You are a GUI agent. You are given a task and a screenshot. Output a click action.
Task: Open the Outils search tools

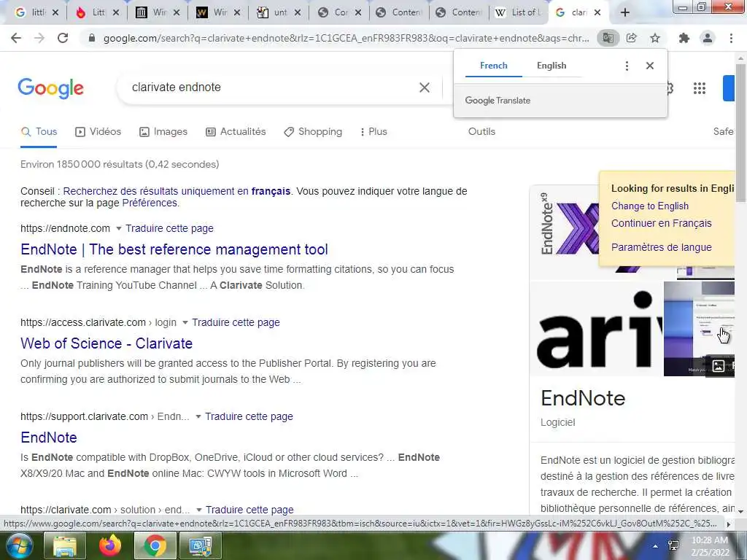pos(481,132)
